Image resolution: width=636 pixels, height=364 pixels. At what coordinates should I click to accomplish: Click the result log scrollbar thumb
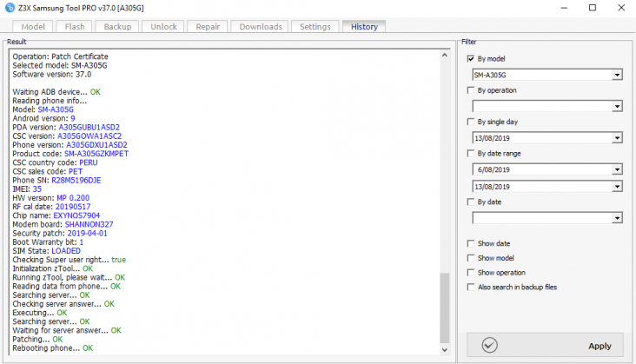445,308
